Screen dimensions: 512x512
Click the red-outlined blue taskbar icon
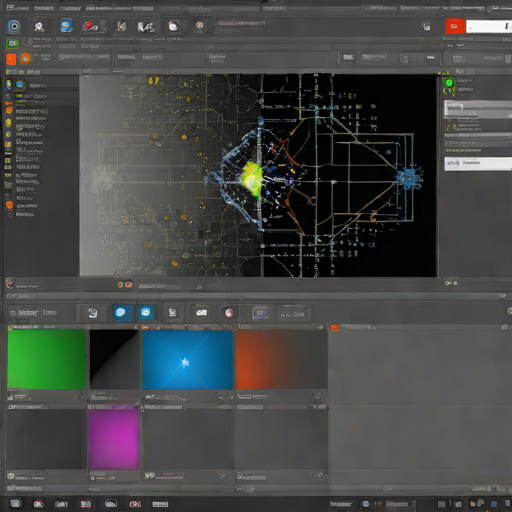(x=86, y=504)
